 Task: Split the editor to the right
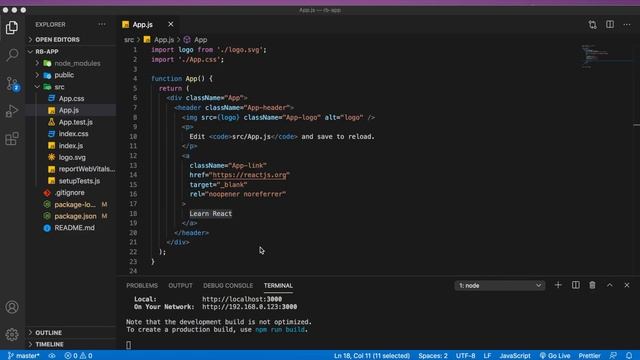click(610, 24)
